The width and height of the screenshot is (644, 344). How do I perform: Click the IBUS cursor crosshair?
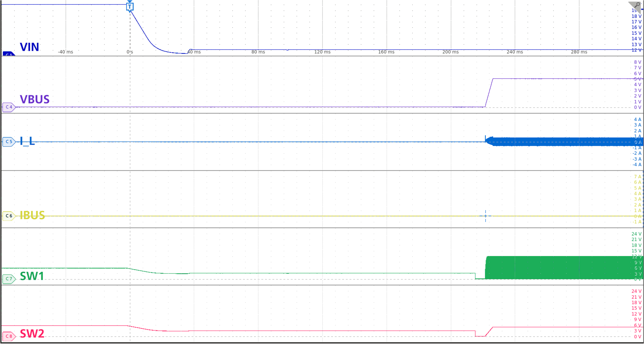[485, 215]
